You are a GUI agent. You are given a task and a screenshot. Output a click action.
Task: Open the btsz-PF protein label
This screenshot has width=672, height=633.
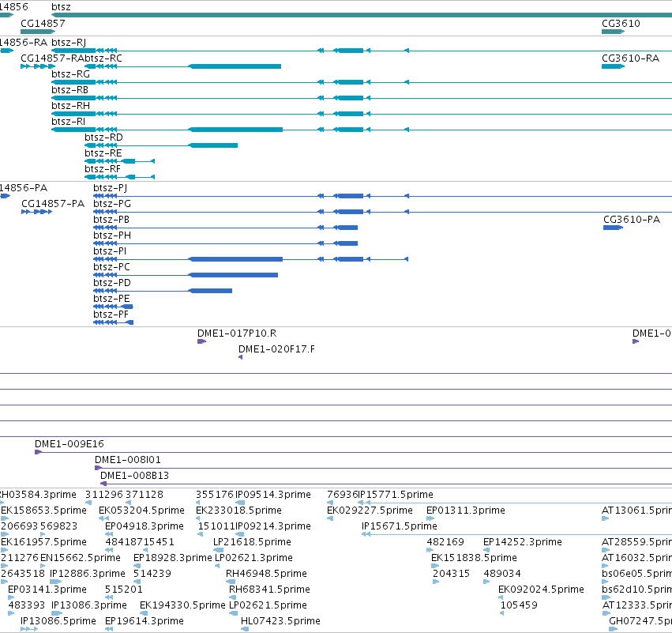point(111,315)
